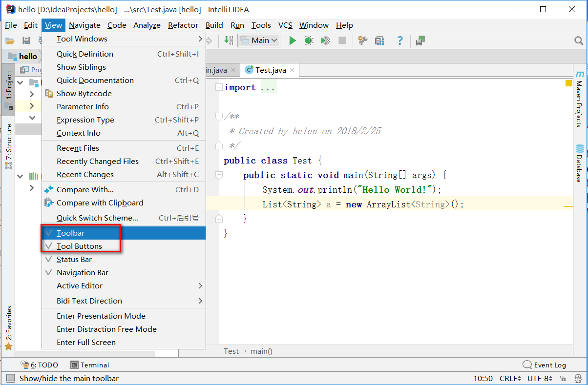Open the Refactor menu
This screenshot has width=588, height=385.
tap(183, 25)
